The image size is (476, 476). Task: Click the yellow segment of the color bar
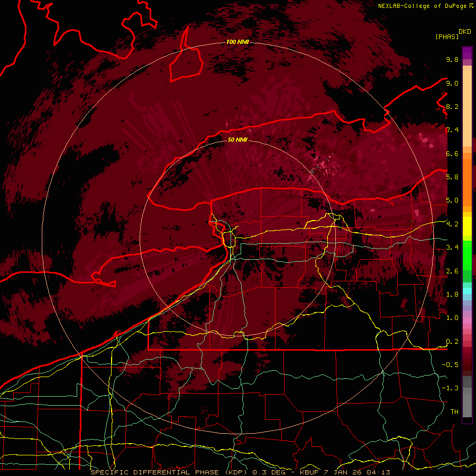pyautogui.click(x=467, y=226)
